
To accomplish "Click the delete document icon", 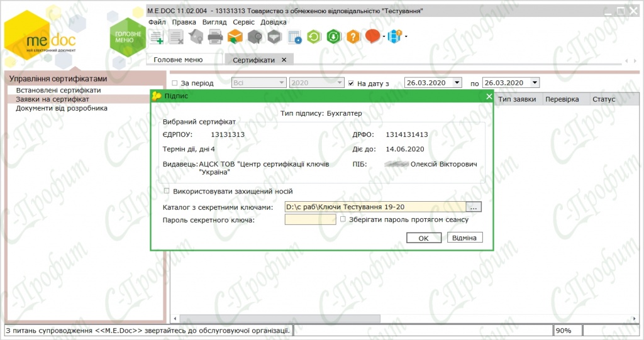I will [x=176, y=37].
